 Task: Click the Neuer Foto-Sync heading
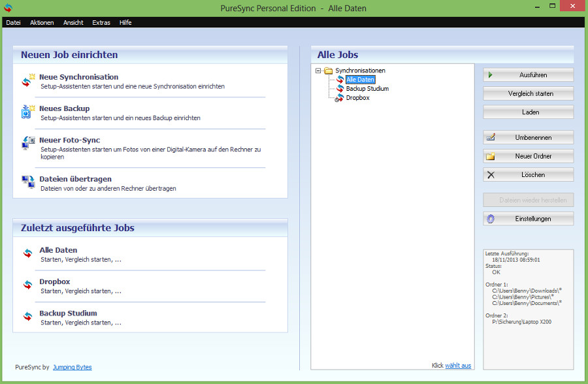coord(70,140)
